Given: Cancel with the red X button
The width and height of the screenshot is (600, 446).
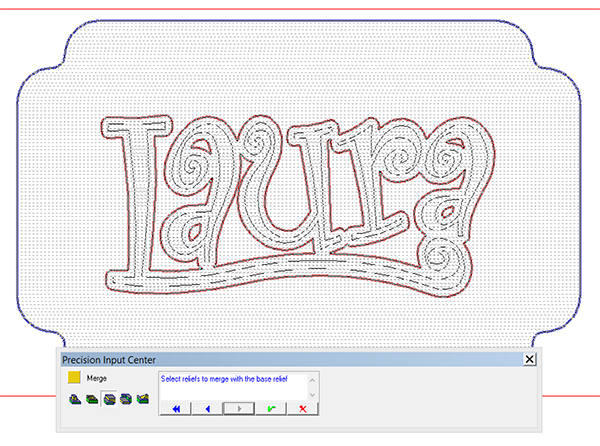Looking at the screenshot, I should coord(303,409).
